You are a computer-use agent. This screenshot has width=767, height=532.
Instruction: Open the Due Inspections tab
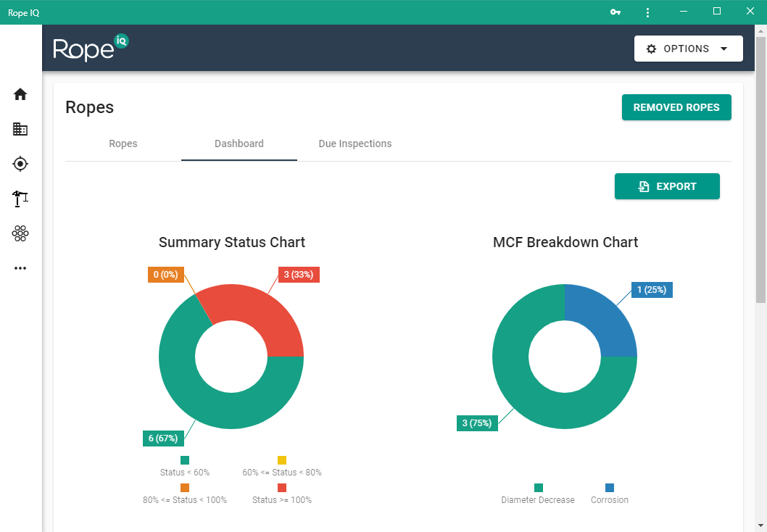[355, 144]
